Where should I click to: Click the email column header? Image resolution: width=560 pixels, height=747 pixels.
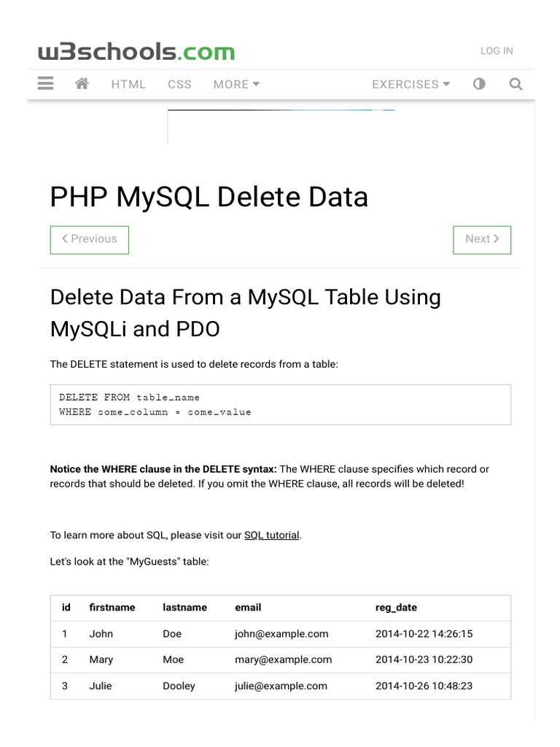tap(248, 608)
